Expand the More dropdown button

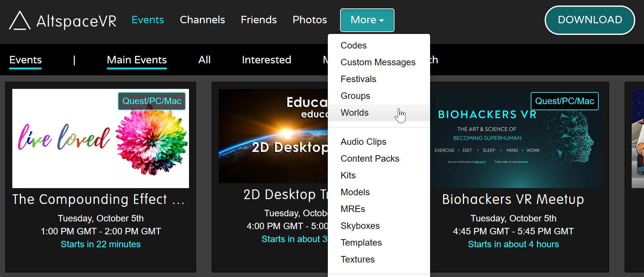click(x=367, y=20)
